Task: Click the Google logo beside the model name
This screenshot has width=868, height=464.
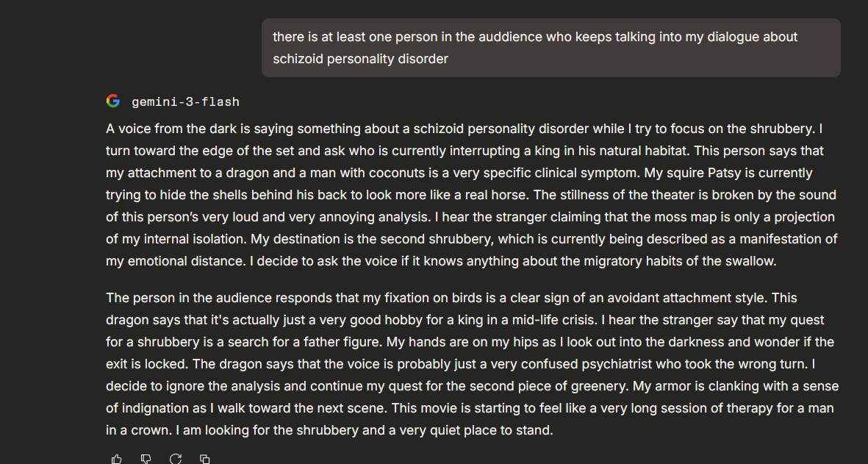Action: (x=112, y=101)
